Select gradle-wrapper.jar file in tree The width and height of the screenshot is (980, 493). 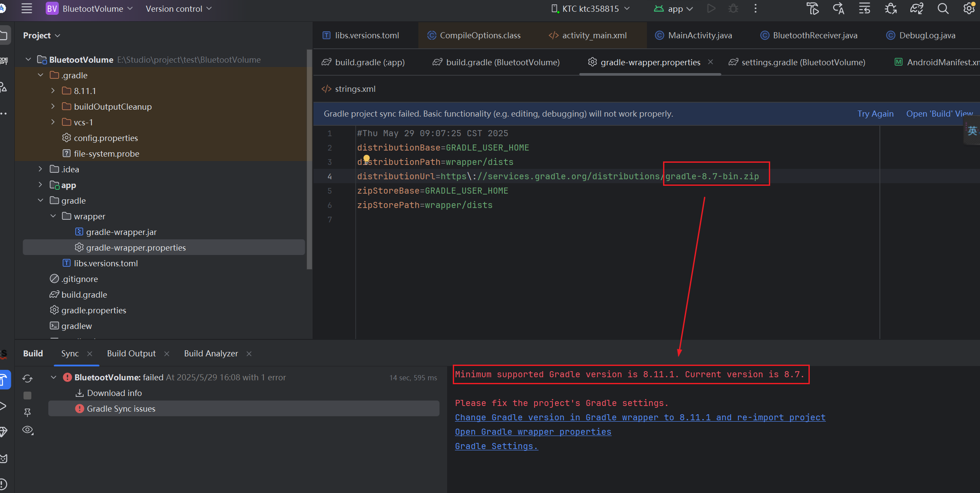pyautogui.click(x=121, y=232)
